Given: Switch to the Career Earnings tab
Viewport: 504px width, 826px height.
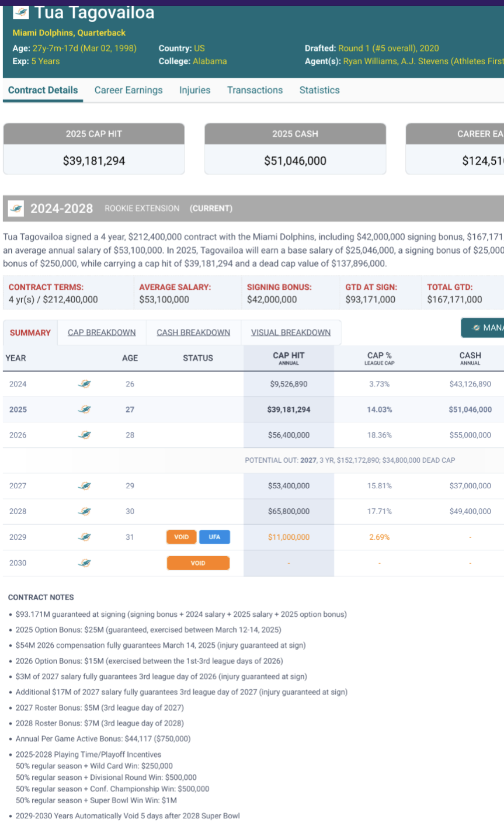Looking at the screenshot, I should [x=128, y=90].
